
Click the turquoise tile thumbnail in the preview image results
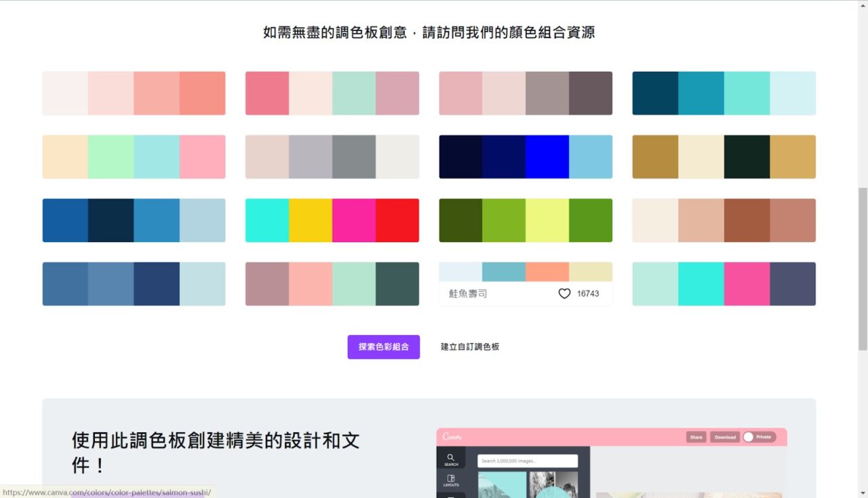(502, 485)
